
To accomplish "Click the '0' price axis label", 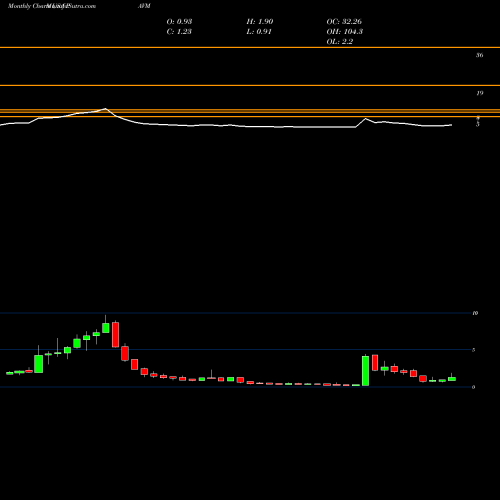I will (473, 387).
